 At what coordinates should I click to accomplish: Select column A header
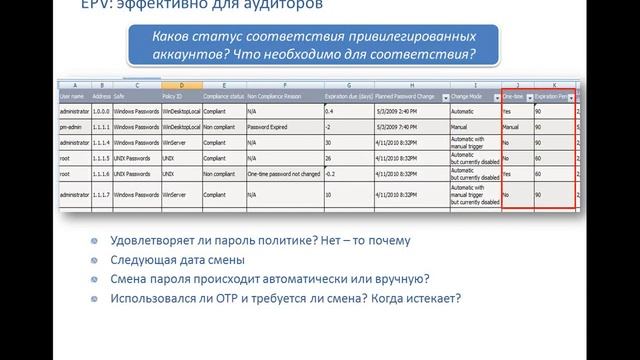[75, 85]
